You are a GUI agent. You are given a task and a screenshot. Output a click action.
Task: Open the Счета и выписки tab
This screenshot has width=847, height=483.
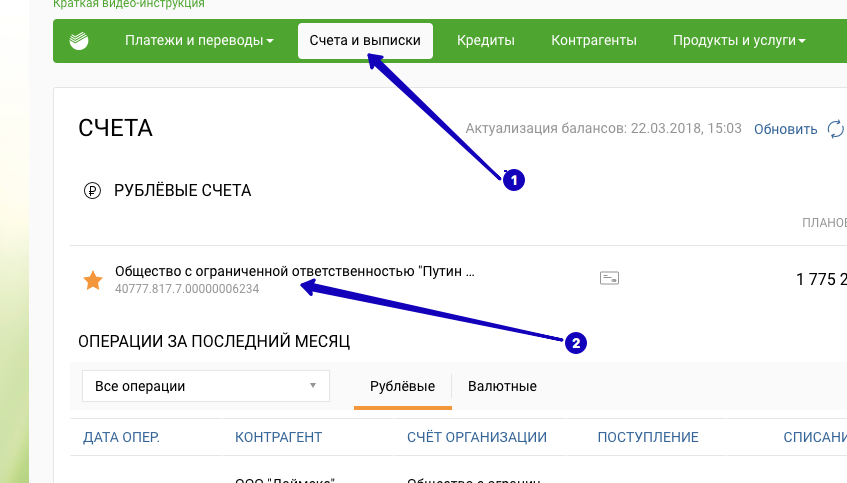click(365, 41)
